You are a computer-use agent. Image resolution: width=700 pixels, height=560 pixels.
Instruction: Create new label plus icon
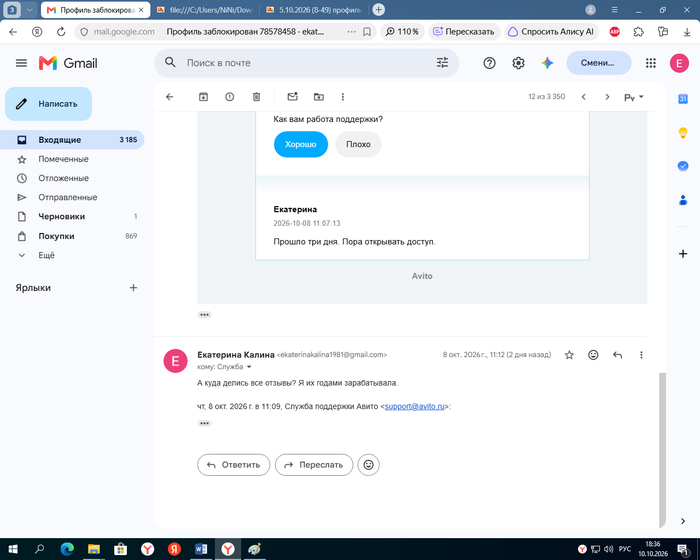[x=133, y=288]
